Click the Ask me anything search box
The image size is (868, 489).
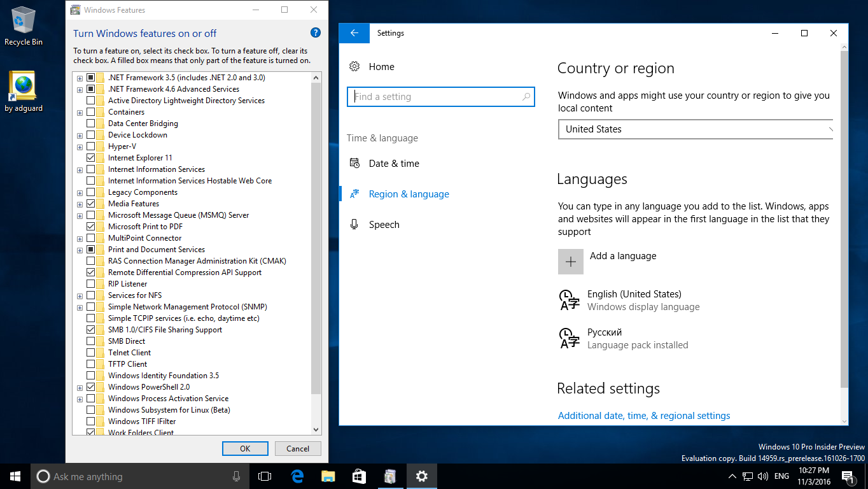coord(139,476)
